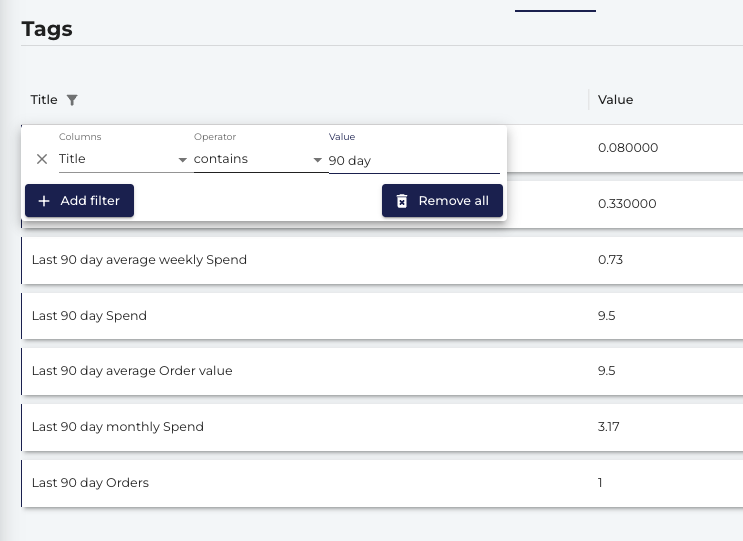Select the Last 90 day Spend row
The image size is (743, 541).
pyautogui.click(x=382, y=316)
